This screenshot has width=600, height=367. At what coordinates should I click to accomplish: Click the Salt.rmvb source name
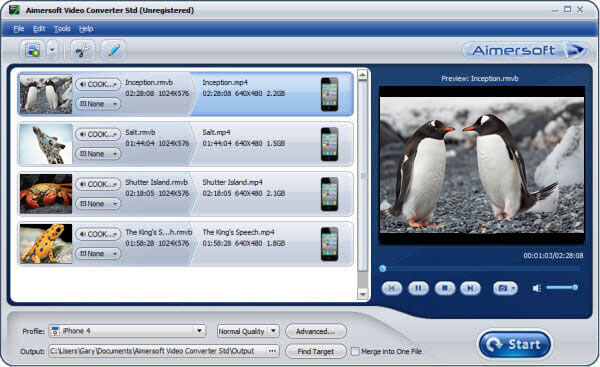[140, 132]
